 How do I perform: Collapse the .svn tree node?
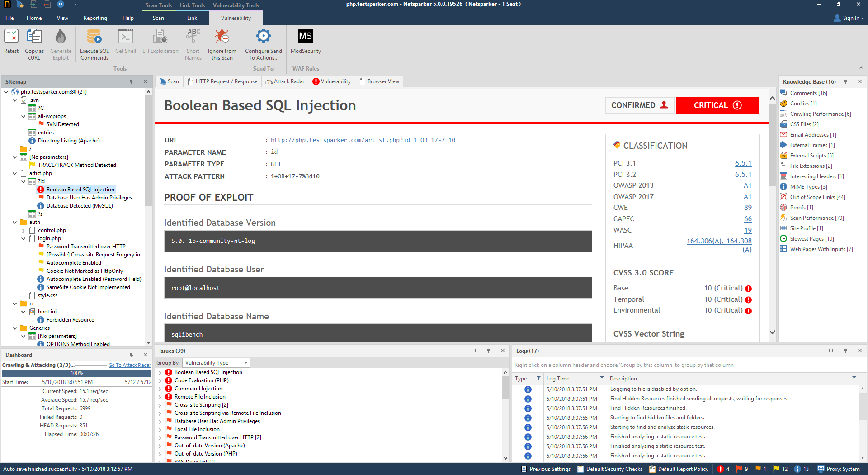pos(15,100)
